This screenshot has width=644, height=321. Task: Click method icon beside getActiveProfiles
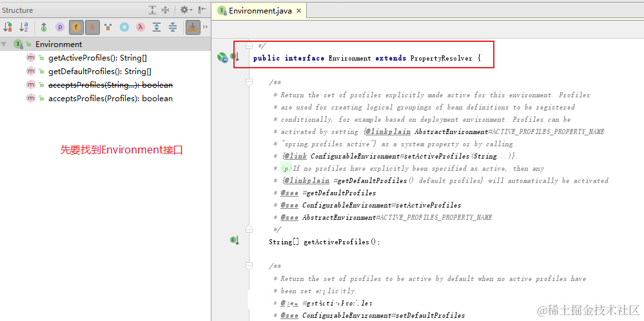tap(31, 57)
